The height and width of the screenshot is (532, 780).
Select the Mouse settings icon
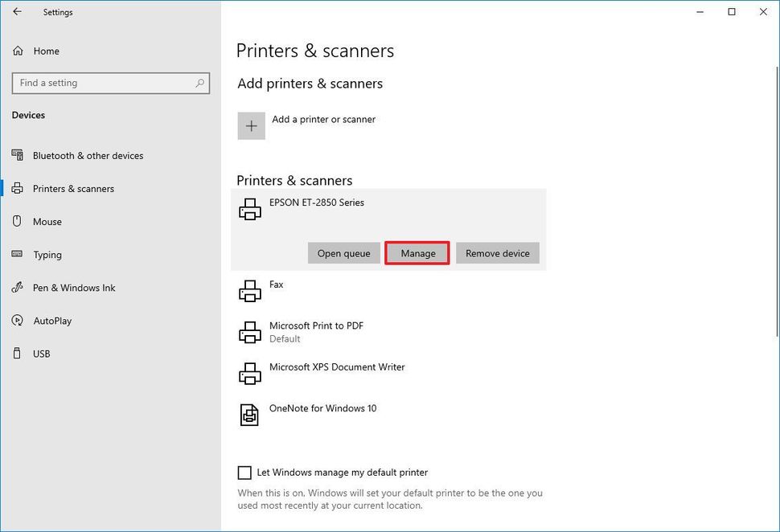coord(18,221)
